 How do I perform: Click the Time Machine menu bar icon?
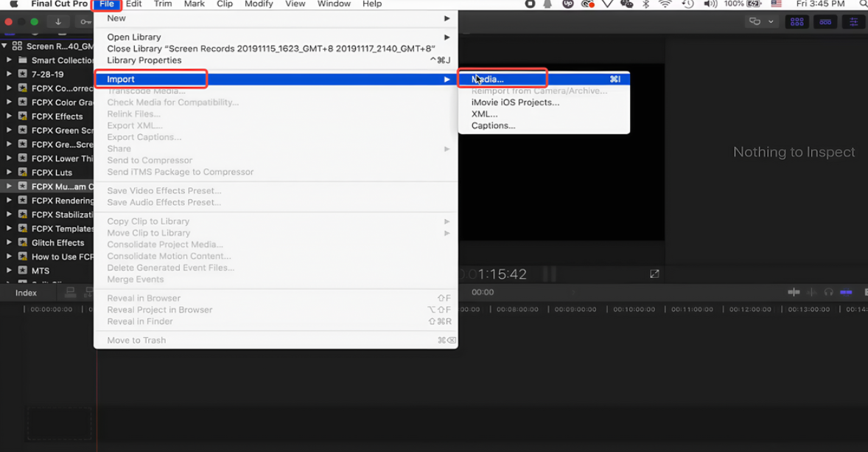pos(687,4)
